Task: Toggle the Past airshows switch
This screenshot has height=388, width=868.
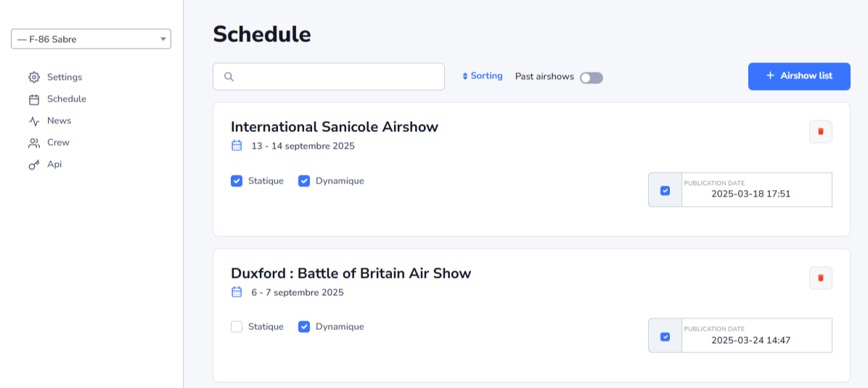Action: [x=591, y=78]
